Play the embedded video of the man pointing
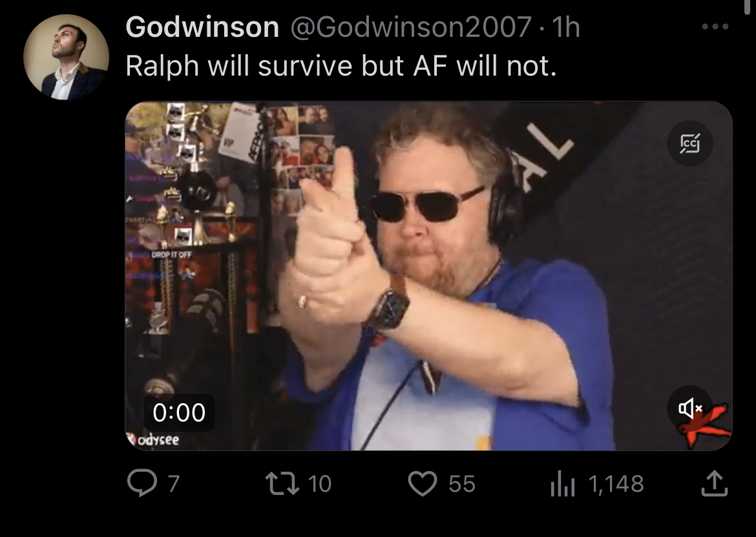 click(x=428, y=276)
